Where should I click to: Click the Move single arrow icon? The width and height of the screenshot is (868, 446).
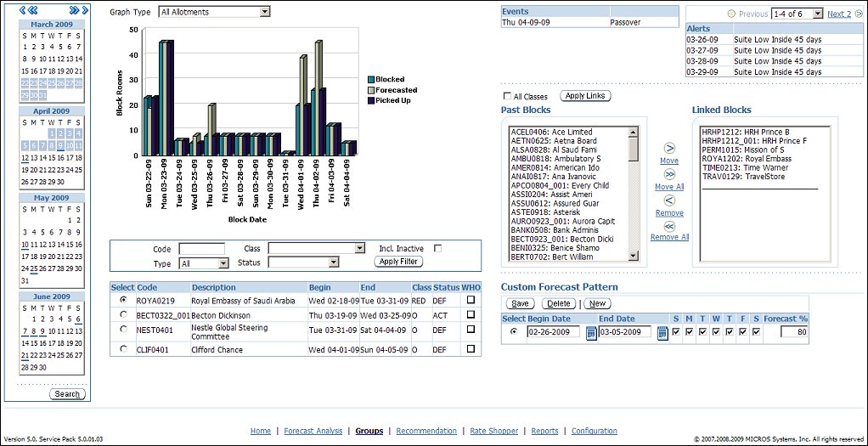click(669, 149)
